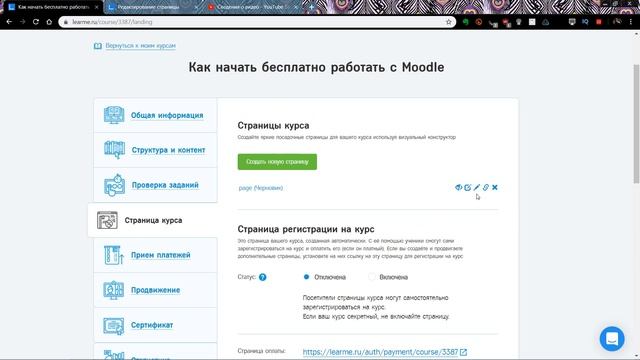This screenshot has height=360, width=640.
Task: Open the chat widget bubble
Action: (612, 339)
